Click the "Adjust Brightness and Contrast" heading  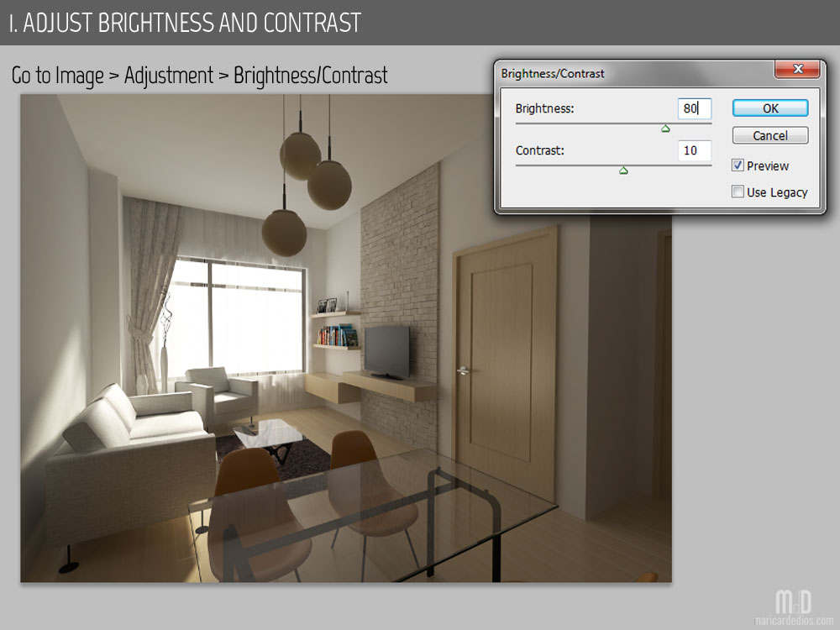coord(185,23)
